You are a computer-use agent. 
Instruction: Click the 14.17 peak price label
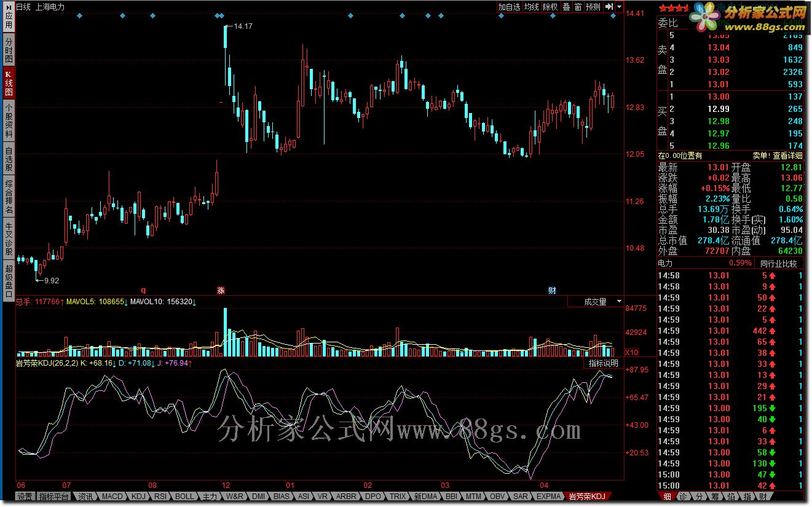tap(243, 26)
